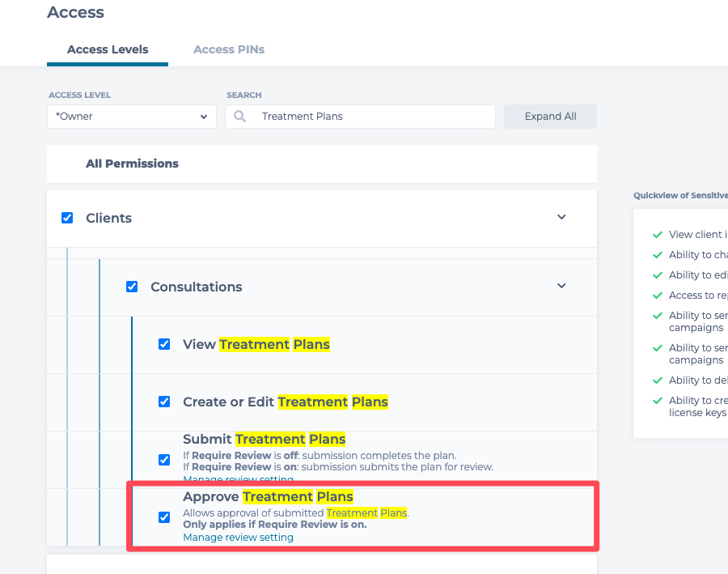Toggle the Consultations checkbox
This screenshot has height=574, width=728.
click(132, 287)
